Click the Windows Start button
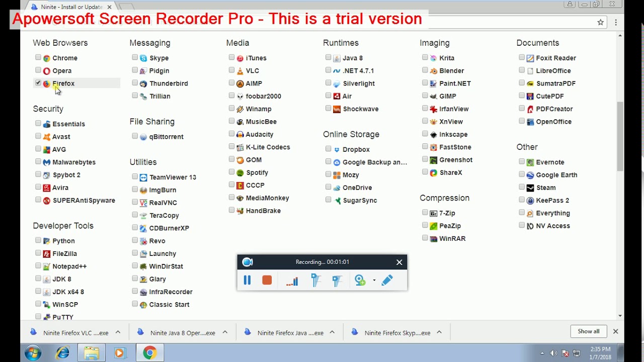Image resolution: width=644 pixels, height=362 pixels. click(33, 353)
